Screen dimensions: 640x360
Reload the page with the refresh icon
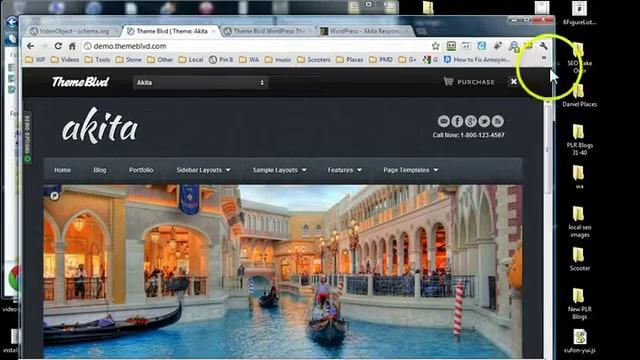[x=58, y=46]
